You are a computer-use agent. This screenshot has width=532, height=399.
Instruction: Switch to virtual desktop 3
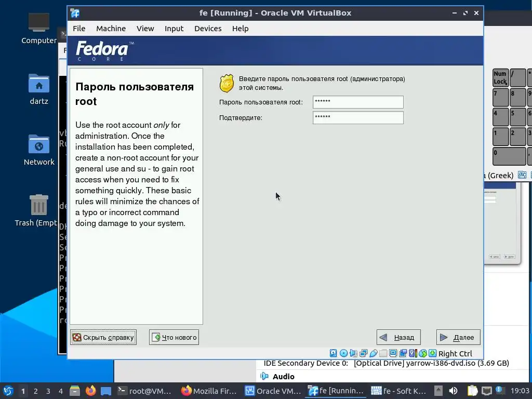click(48, 391)
